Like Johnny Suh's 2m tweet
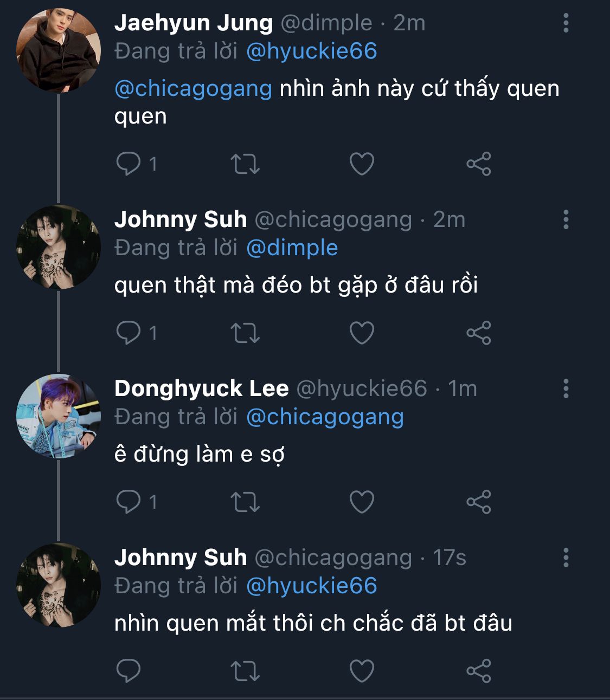610x700 pixels. click(362, 333)
